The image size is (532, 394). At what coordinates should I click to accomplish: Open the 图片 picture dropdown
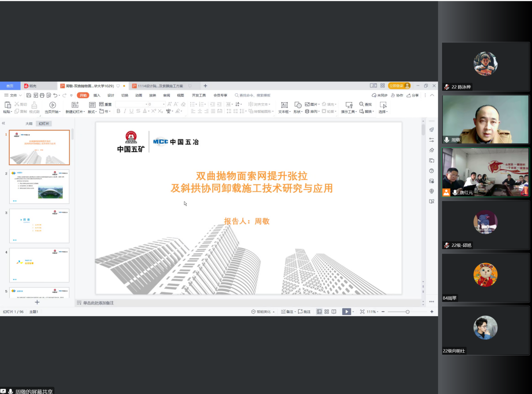(x=312, y=104)
